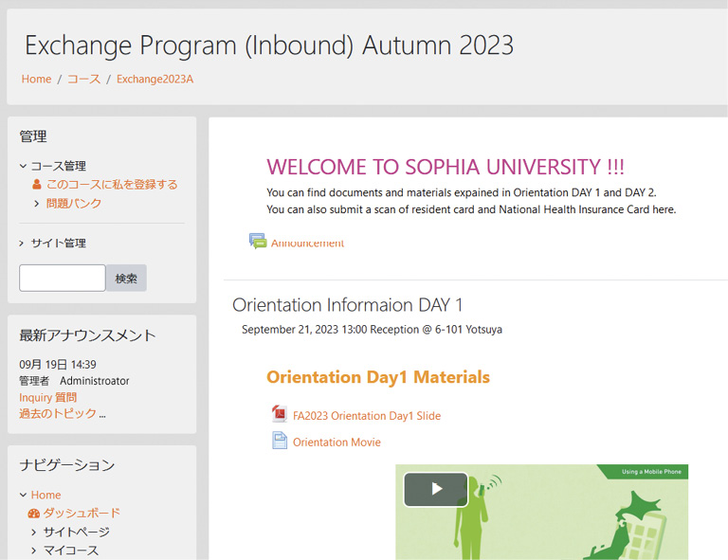Click このコースに私を登録する link
728x560 pixels.
coord(112,185)
